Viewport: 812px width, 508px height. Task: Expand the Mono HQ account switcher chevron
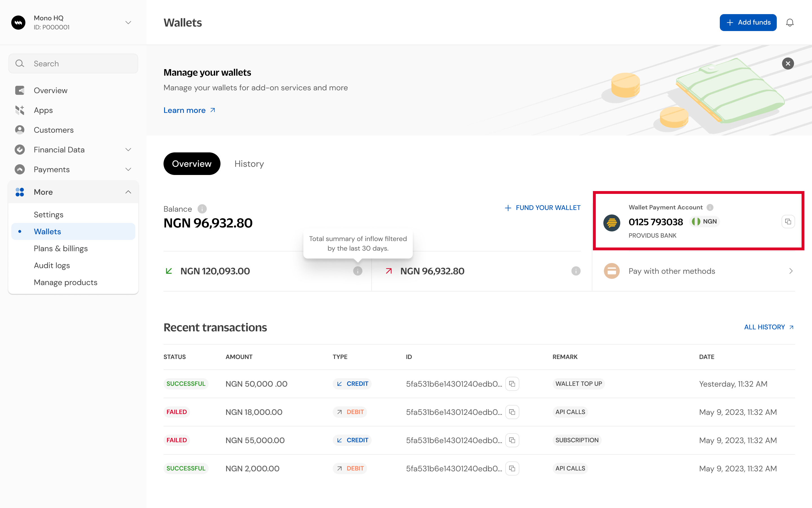128,23
